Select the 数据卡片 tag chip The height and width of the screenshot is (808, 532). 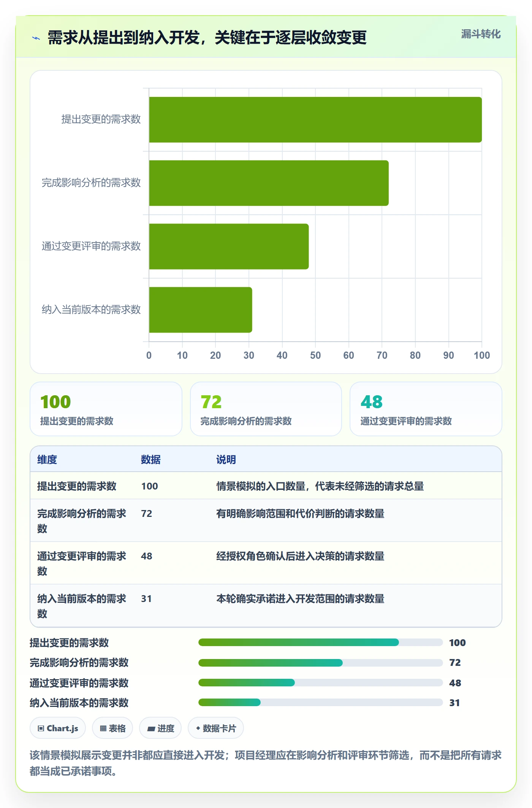click(x=216, y=728)
